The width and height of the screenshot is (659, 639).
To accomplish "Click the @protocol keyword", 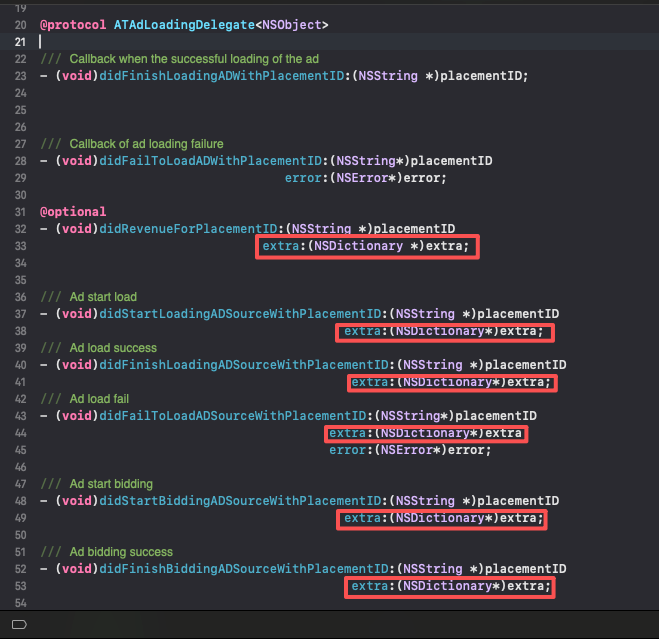I will [x=73, y=25].
